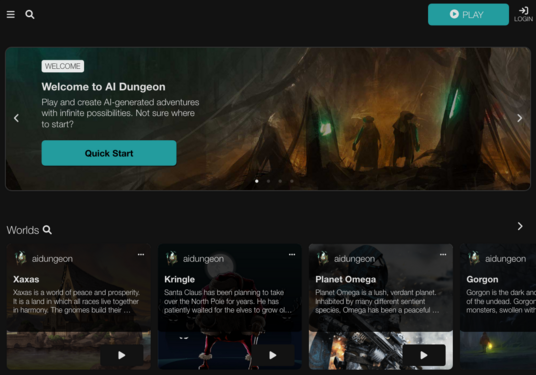Open the Gorgon world card
This screenshot has width=536, height=375.
tap(498, 307)
